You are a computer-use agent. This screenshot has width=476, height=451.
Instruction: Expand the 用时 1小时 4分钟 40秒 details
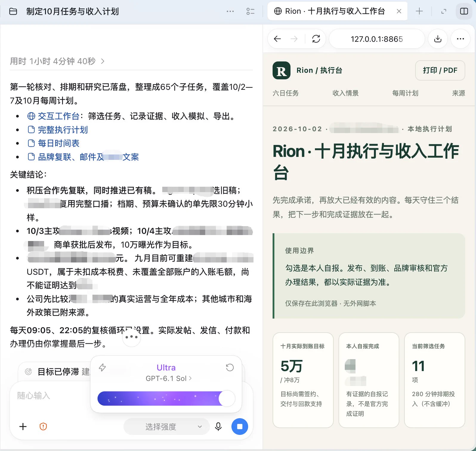point(57,61)
